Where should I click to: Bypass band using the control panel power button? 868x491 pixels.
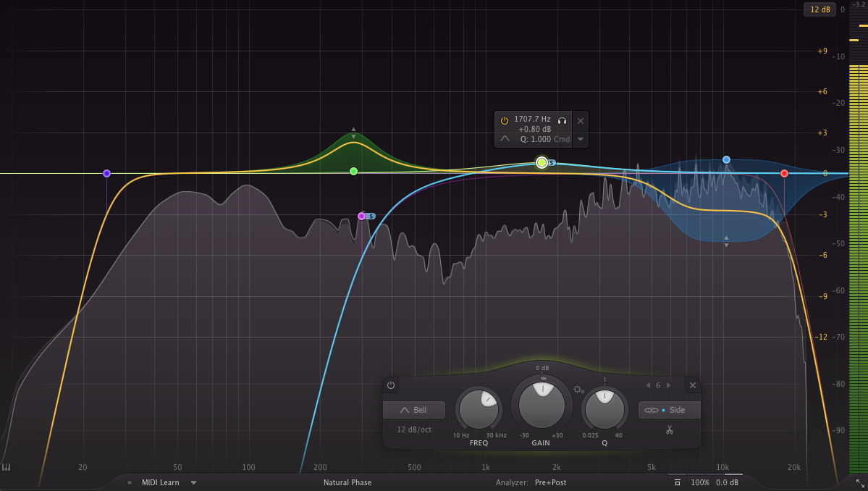(x=391, y=385)
